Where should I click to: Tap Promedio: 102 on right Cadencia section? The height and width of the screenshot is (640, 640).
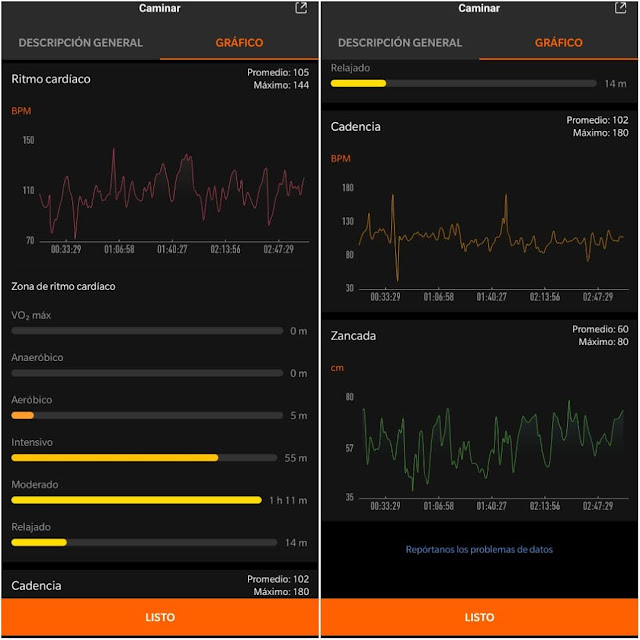pos(597,120)
